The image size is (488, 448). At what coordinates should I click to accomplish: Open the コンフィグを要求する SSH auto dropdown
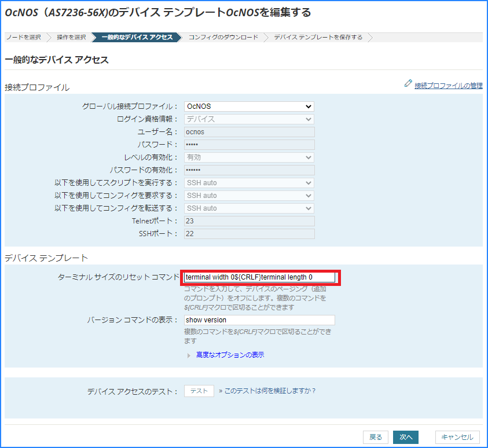tap(249, 196)
